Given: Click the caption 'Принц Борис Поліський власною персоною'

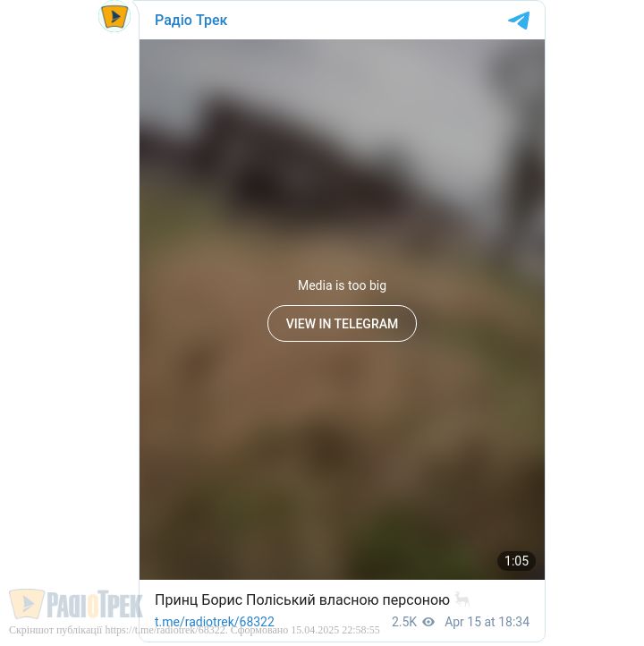Looking at the screenshot, I should (301, 599).
